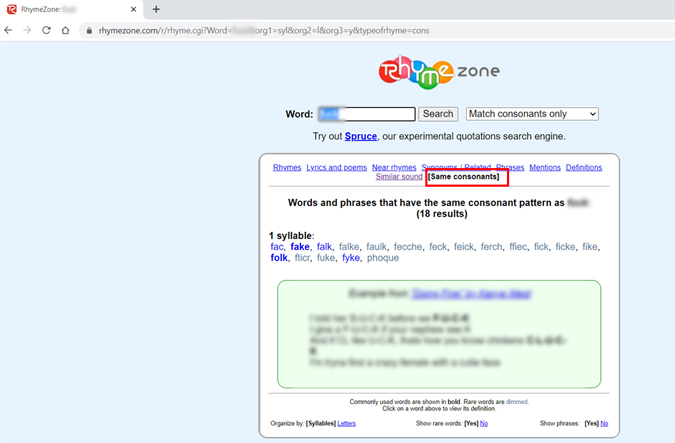Set Show phrases to No
The width and height of the screenshot is (675, 443).
tap(604, 424)
